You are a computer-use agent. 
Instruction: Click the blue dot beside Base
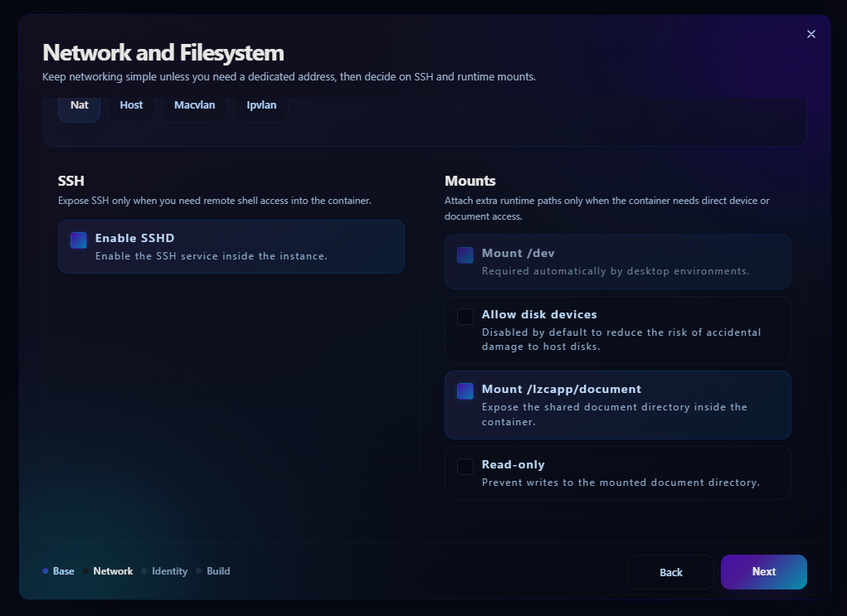click(x=46, y=571)
